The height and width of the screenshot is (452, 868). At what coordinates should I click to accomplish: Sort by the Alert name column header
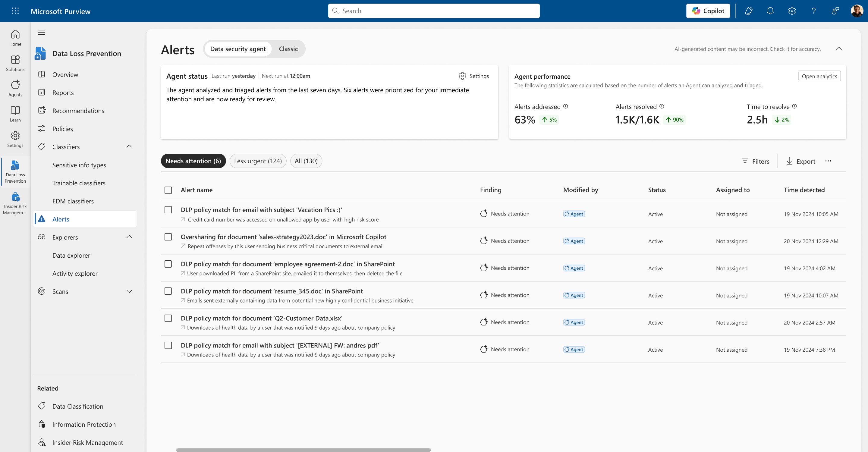pyautogui.click(x=197, y=190)
